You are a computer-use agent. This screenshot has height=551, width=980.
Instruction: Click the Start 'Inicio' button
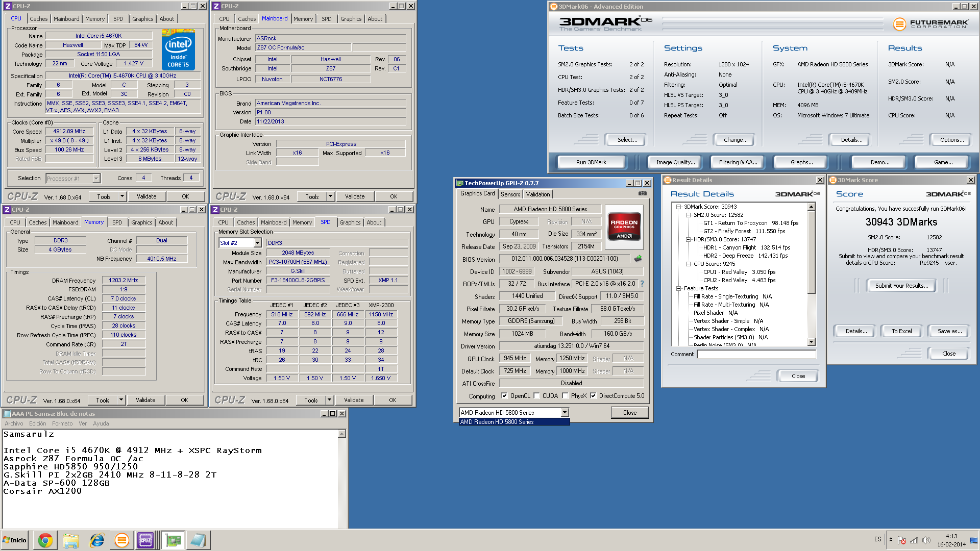[15, 540]
